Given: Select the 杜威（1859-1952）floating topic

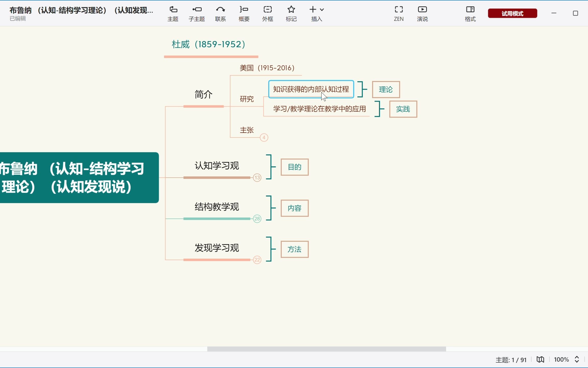Looking at the screenshot, I should 209,44.
